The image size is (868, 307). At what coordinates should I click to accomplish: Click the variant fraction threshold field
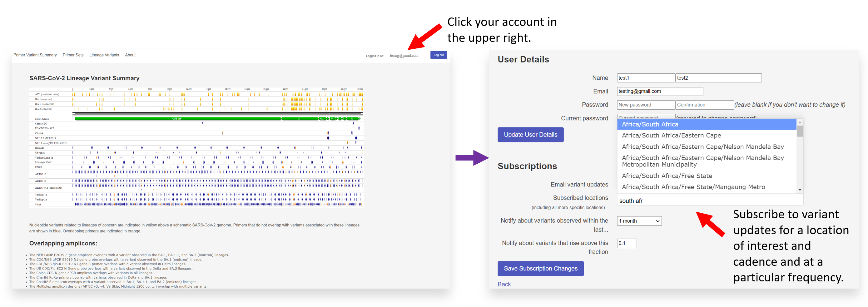626,243
